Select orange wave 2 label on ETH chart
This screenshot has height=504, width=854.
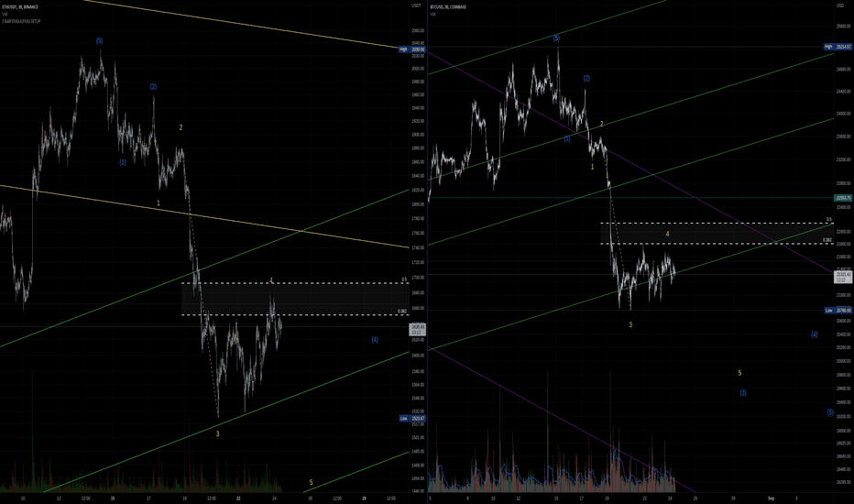(181, 127)
